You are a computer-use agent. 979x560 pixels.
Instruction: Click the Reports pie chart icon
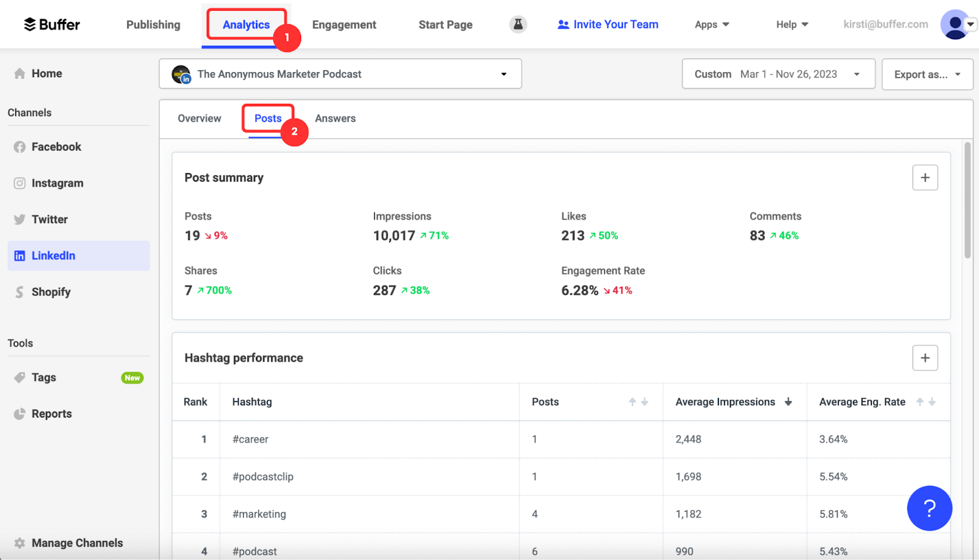click(20, 414)
